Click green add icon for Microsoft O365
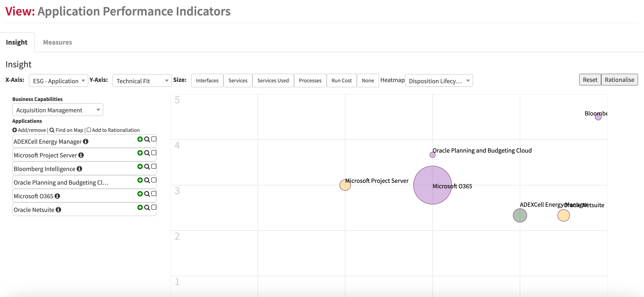Image resolution: width=644 pixels, height=297 pixels. point(140,194)
